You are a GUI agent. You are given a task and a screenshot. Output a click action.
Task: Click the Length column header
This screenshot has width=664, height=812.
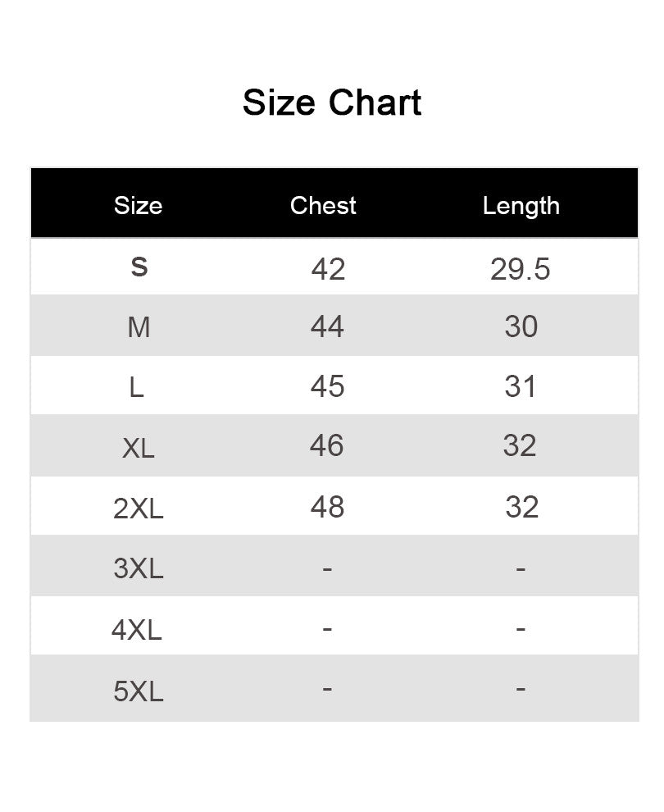[521, 205]
